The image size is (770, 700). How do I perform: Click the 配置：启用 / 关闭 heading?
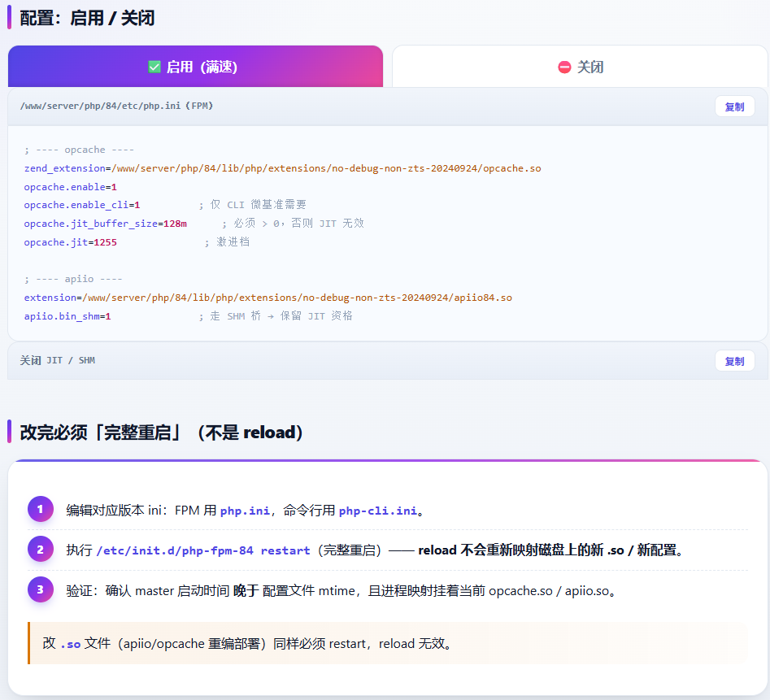[x=88, y=18]
